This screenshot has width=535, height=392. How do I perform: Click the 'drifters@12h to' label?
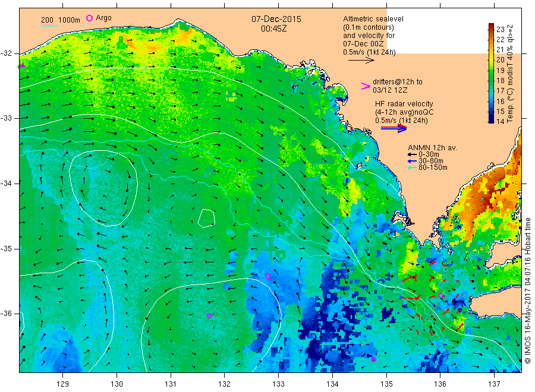398,82
